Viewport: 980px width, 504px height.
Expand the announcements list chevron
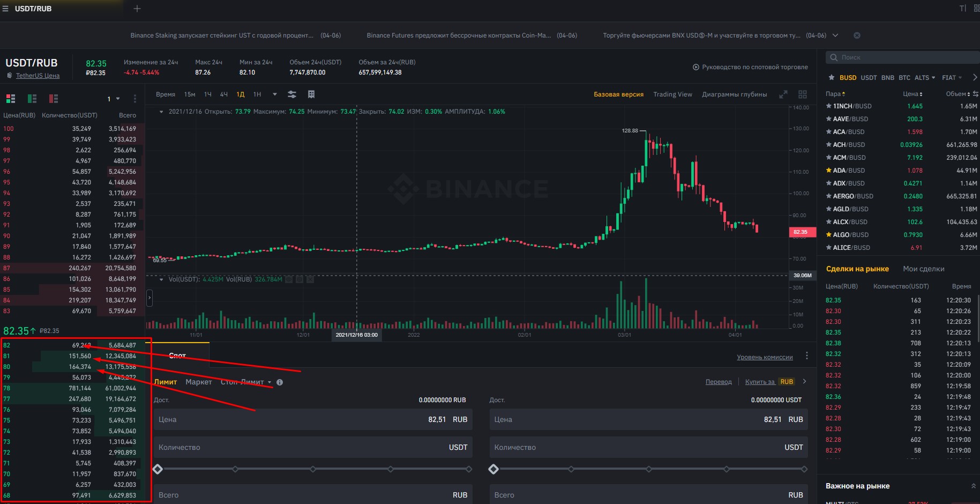pos(835,35)
